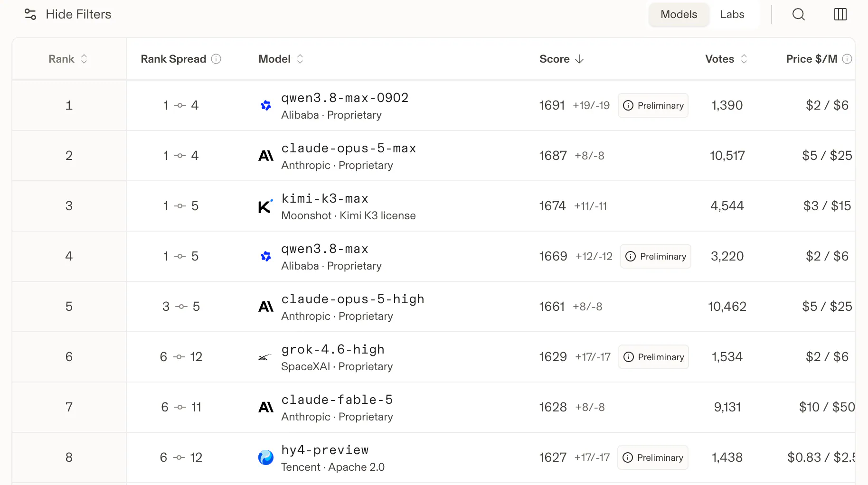Viewport: 868px width, 485px height.
Task: Click the confidence interval +19/-19
Action: (591, 105)
